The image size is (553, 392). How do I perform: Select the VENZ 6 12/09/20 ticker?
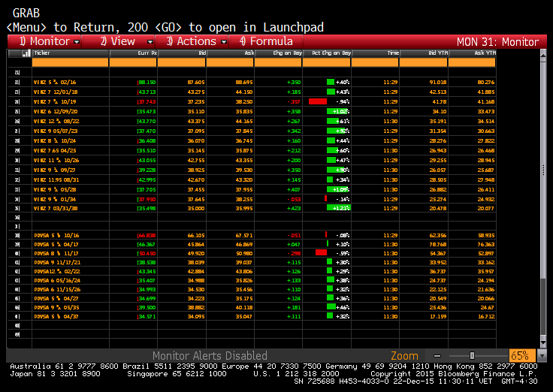tap(56, 112)
